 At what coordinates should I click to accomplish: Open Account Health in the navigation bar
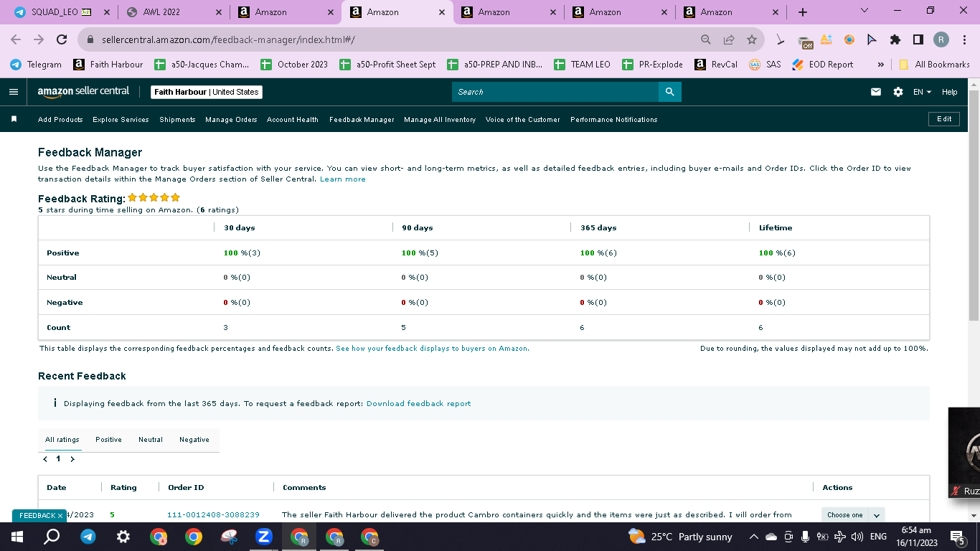point(293,120)
